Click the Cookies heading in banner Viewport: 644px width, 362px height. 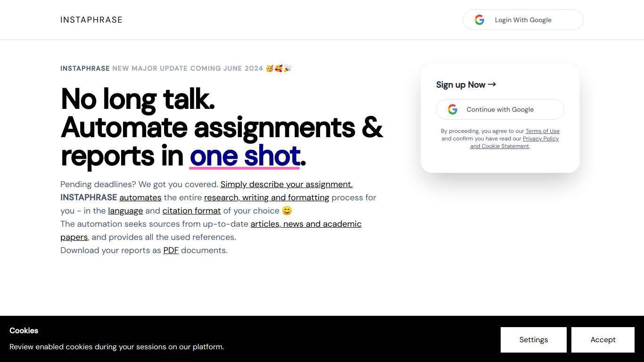(24, 330)
